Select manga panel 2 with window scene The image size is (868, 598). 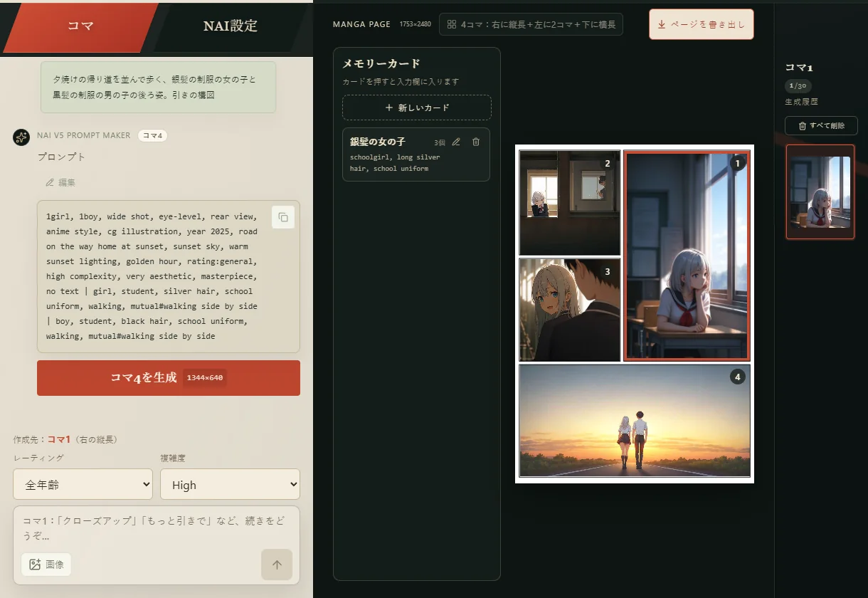tap(570, 203)
